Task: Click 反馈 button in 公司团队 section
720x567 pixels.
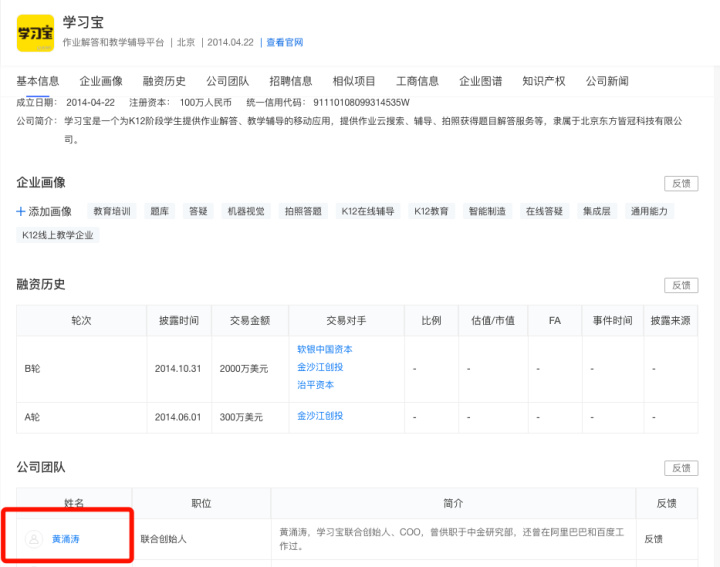Action: point(681,468)
